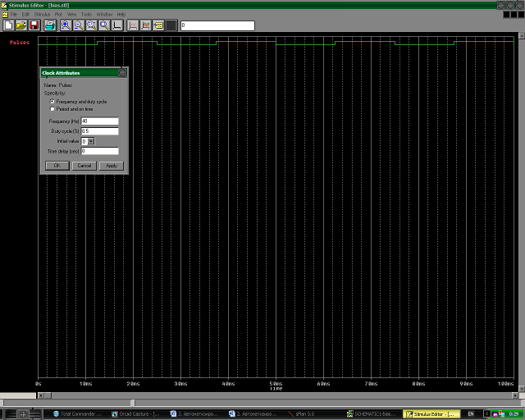Click the Zoom Out magnifier icon
This screenshot has height=420, width=525.
(79, 25)
